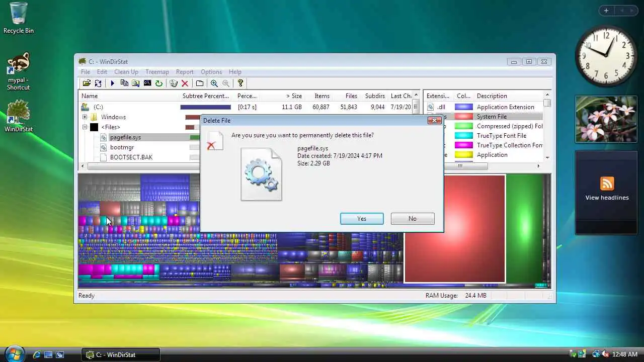This screenshot has height=362, width=644.
Task: Click the Application Extension blue color swatch
Action: pos(464,107)
